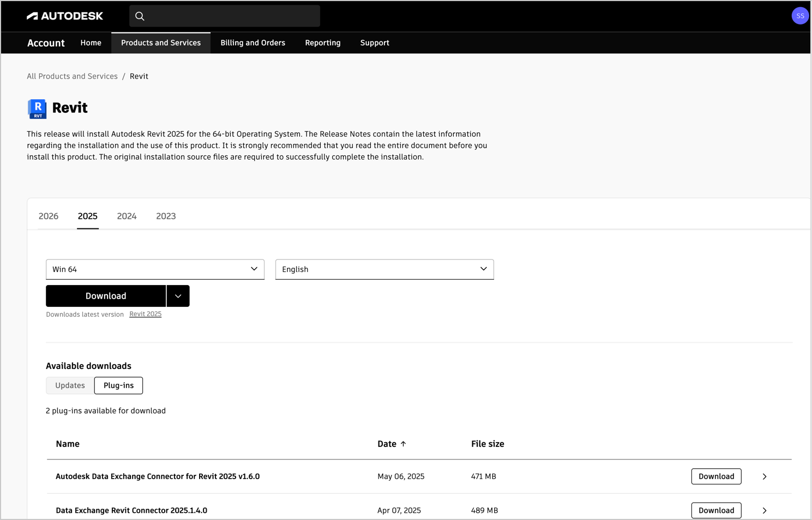812x520 pixels.
Task: Select the Plug-ins toggle
Action: click(119, 386)
